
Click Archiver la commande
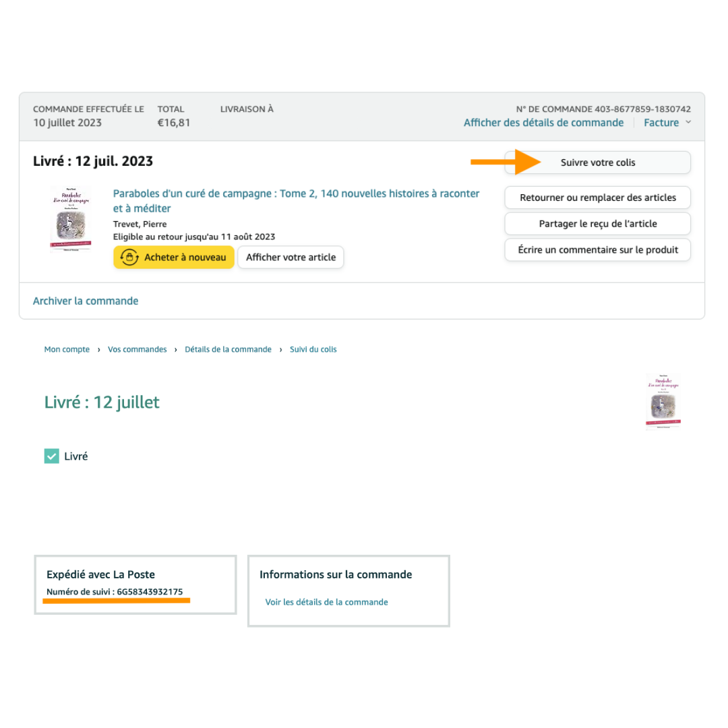86,301
